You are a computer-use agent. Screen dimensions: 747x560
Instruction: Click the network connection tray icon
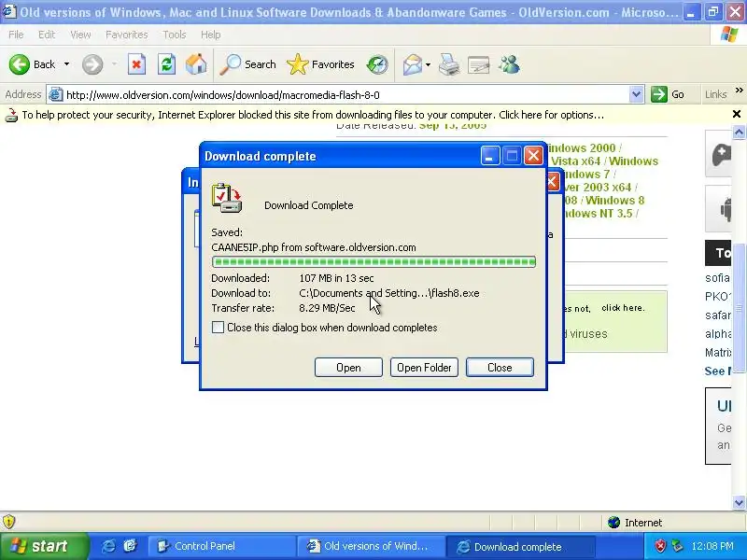coord(677,546)
